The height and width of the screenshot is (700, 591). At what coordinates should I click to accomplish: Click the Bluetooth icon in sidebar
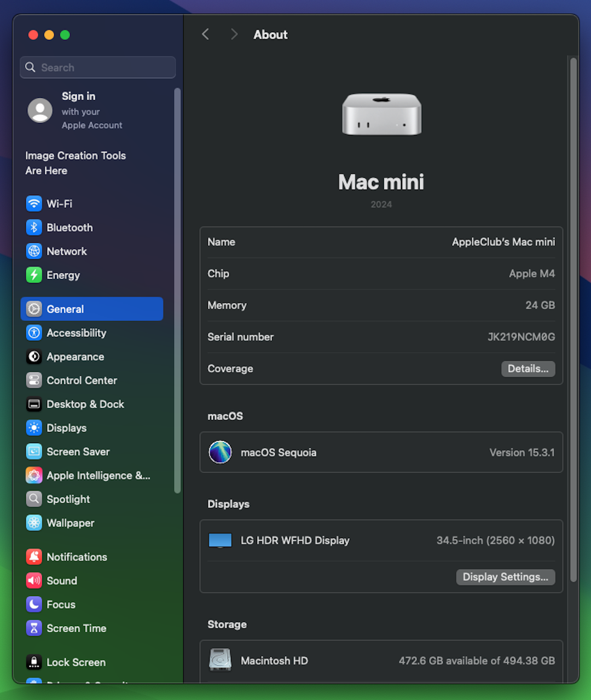click(34, 227)
